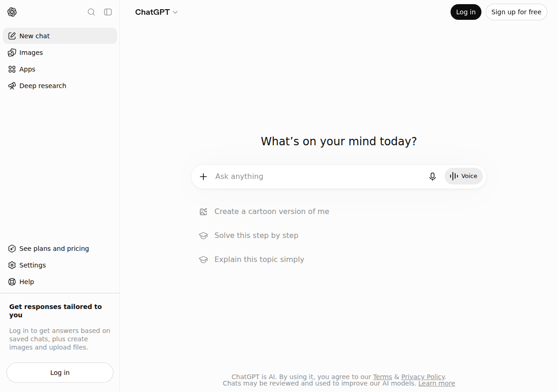Click the black Log in button at top
Image resolution: width=558 pixels, height=392 pixels.
[x=466, y=12]
